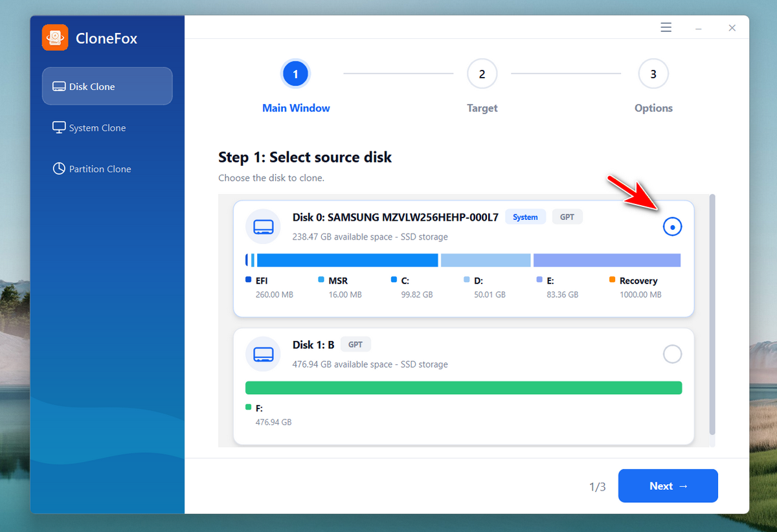Click step 1 Main Window circle
The width and height of the screenshot is (777, 532).
click(x=296, y=74)
